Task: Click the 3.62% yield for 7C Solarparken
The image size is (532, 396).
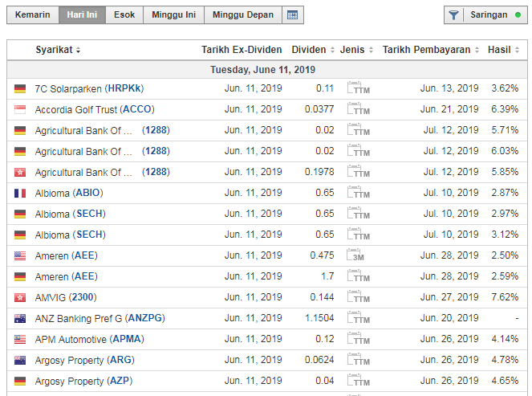Action: pyautogui.click(x=505, y=88)
